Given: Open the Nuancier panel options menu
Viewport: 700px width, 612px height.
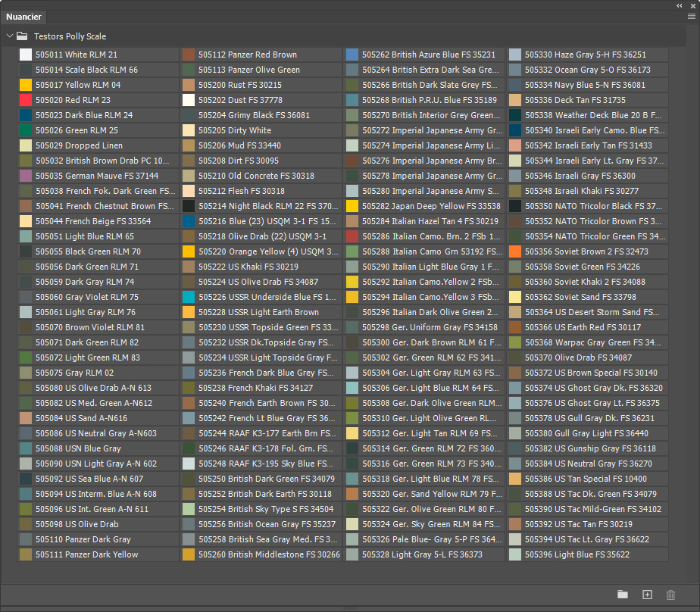Looking at the screenshot, I should (x=690, y=16).
